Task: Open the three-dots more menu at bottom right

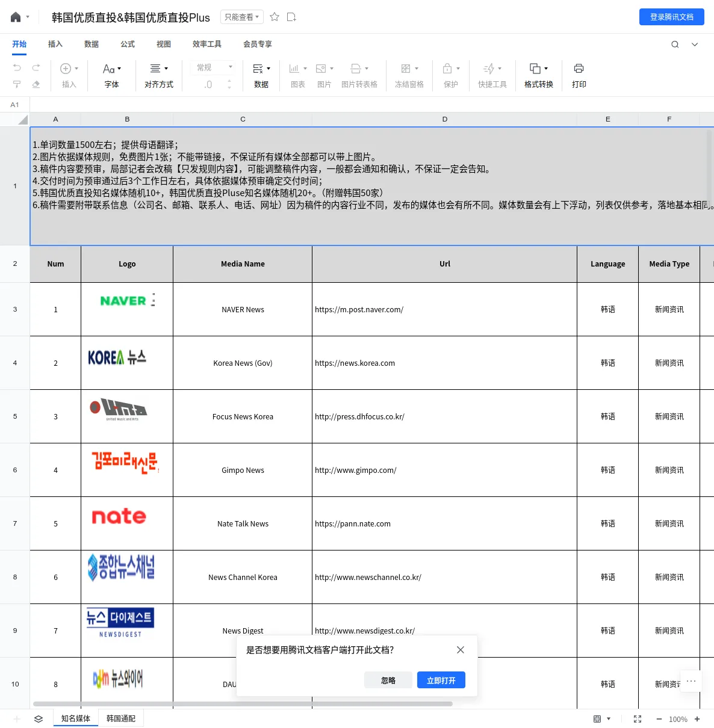Action: pos(691,681)
